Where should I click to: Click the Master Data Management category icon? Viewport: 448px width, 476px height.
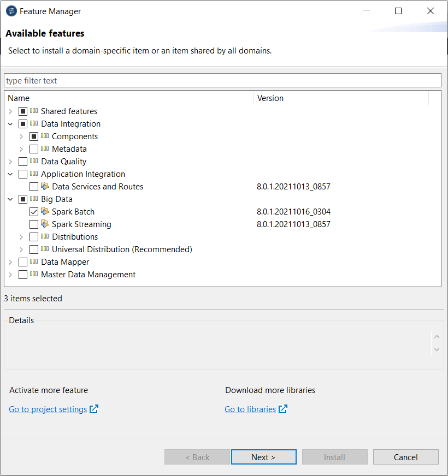pyautogui.click(x=34, y=275)
